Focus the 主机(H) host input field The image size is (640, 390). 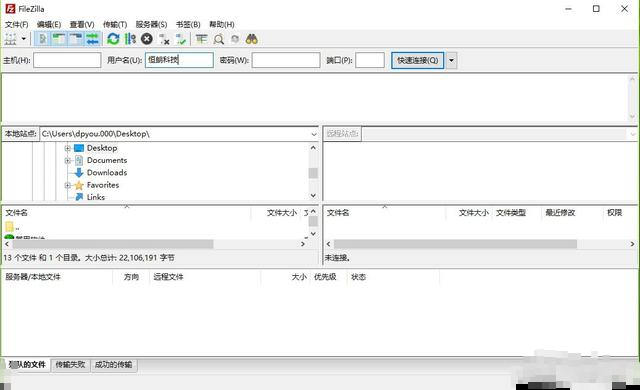(x=67, y=60)
